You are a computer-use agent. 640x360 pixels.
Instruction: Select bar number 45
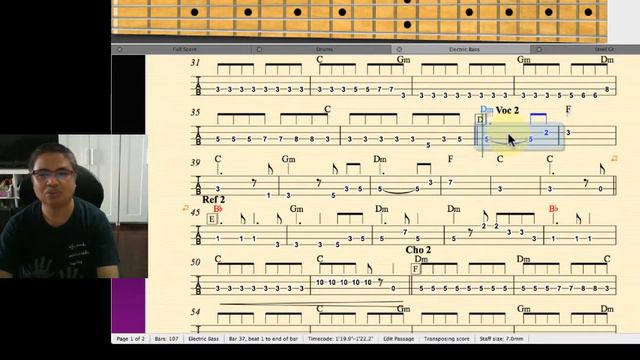tap(196, 212)
